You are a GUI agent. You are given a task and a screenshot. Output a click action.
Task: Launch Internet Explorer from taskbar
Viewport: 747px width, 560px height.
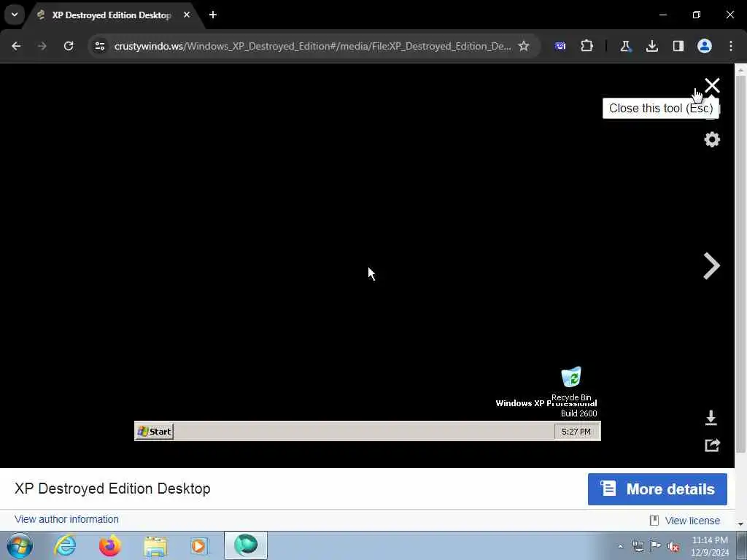point(64,545)
